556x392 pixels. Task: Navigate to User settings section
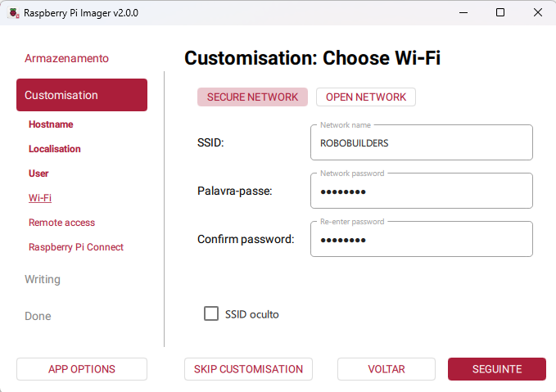tap(38, 173)
